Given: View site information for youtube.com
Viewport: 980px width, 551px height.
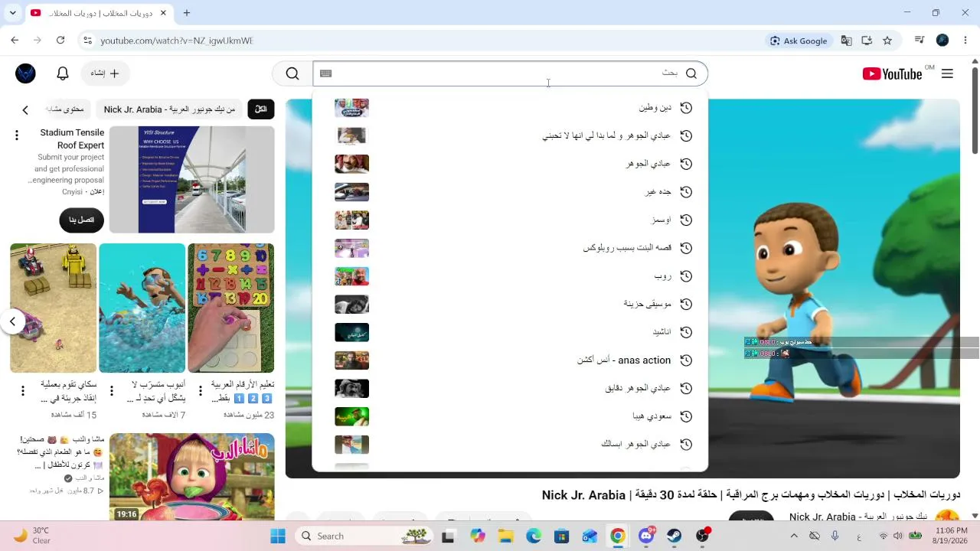Looking at the screenshot, I should point(87,41).
